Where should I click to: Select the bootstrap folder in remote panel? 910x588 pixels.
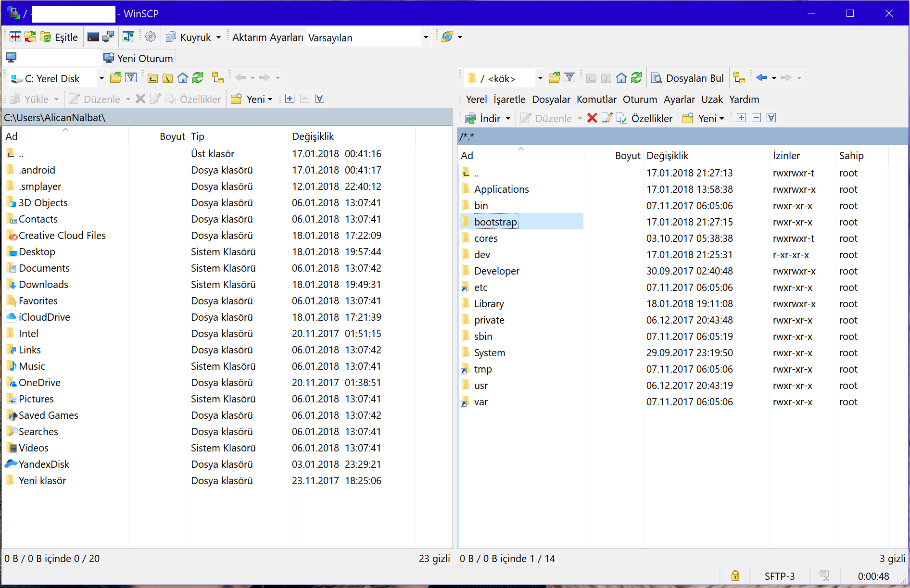[x=495, y=222]
